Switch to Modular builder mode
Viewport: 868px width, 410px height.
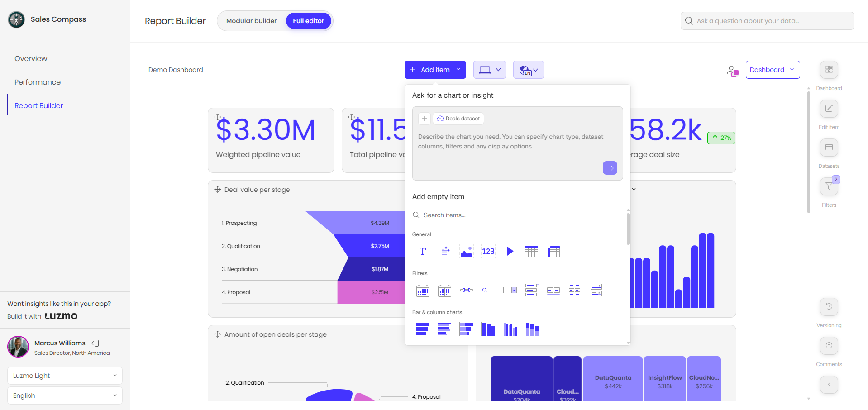(251, 21)
